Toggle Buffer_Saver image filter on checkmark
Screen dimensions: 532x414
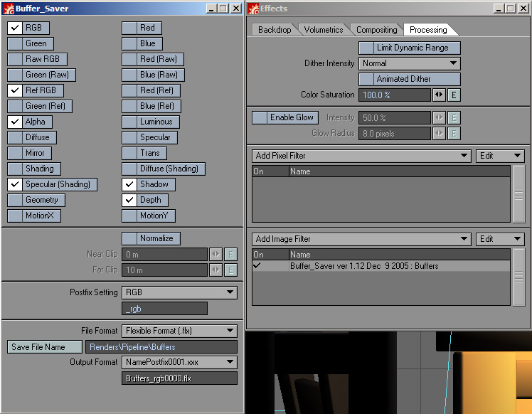257,266
